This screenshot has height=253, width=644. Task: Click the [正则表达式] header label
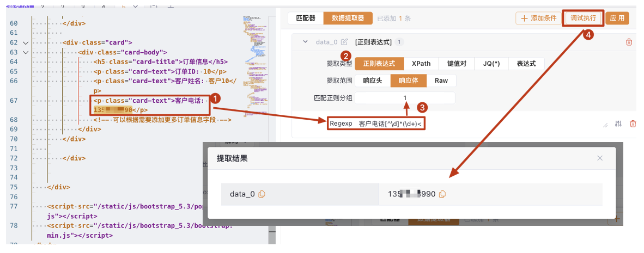pyautogui.click(x=373, y=42)
